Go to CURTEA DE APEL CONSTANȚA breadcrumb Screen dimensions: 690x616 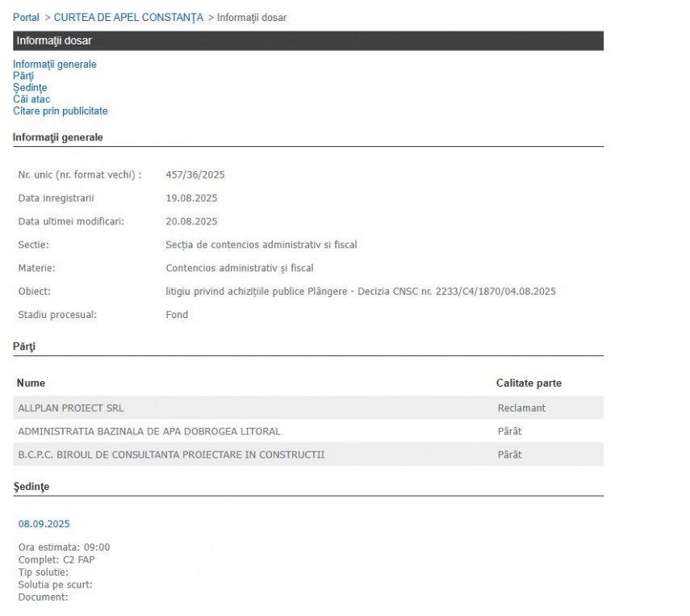point(128,18)
